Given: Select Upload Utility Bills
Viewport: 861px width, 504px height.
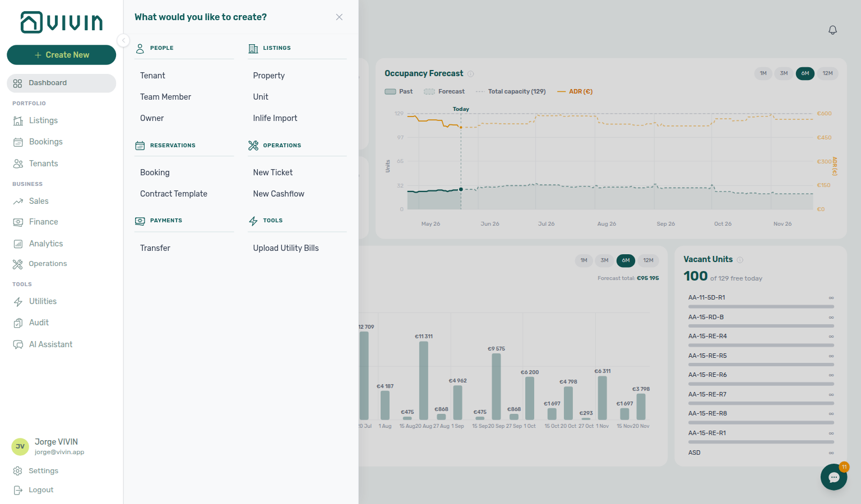Looking at the screenshot, I should [x=286, y=248].
